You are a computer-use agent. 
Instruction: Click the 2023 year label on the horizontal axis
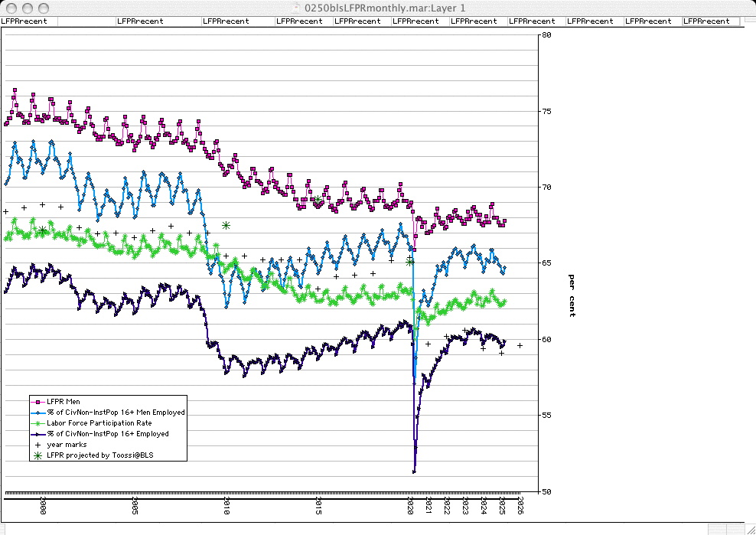[x=465, y=506]
